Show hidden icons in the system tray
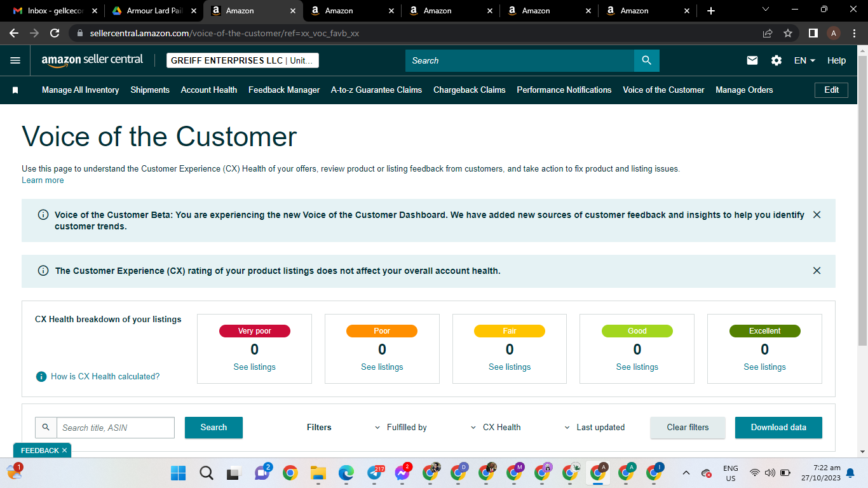Viewport: 868px width, 488px height. (x=686, y=473)
